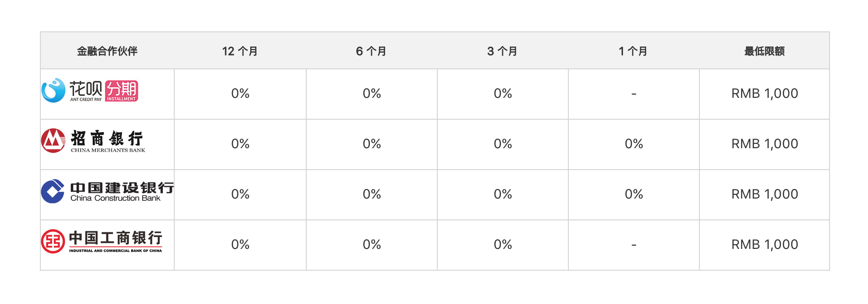Click ICBC minimum limit RMB 1,000 cell
Image resolution: width=868 pixels, height=304 pixels.
click(764, 245)
